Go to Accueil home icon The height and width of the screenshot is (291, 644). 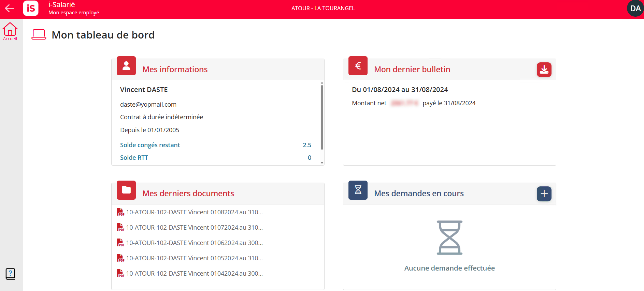[10, 31]
